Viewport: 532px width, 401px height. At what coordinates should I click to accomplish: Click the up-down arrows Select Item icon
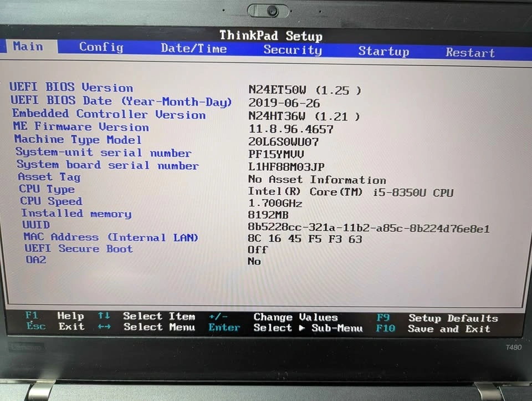104,316
